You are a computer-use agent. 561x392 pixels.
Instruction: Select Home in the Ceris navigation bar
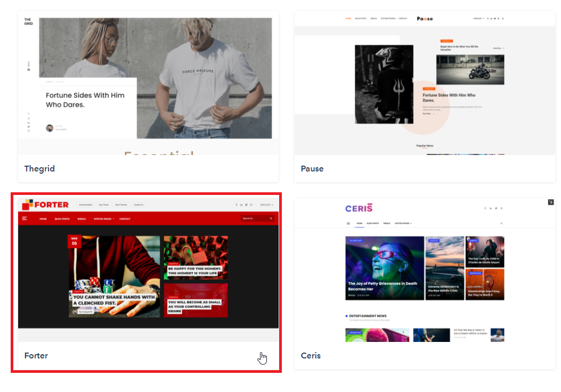point(360,223)
